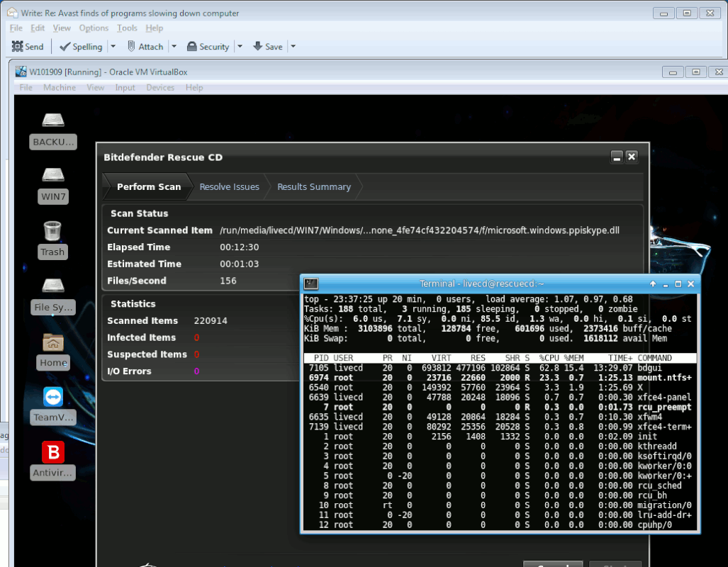Click the Terminal roll-up arrow button
Viewport: 728px width, 567px height.
click(653, 283)
